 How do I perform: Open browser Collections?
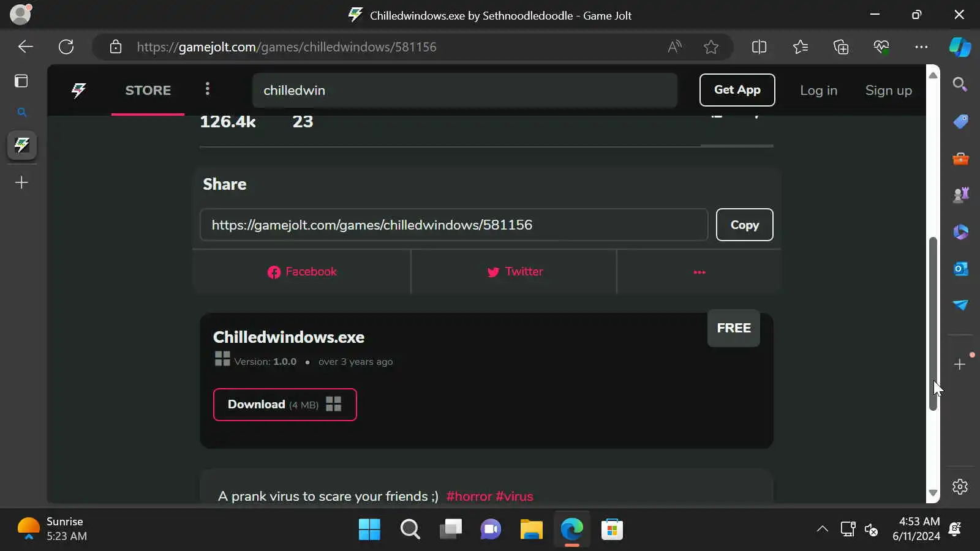pyautogui.click(x=841, y=47)
